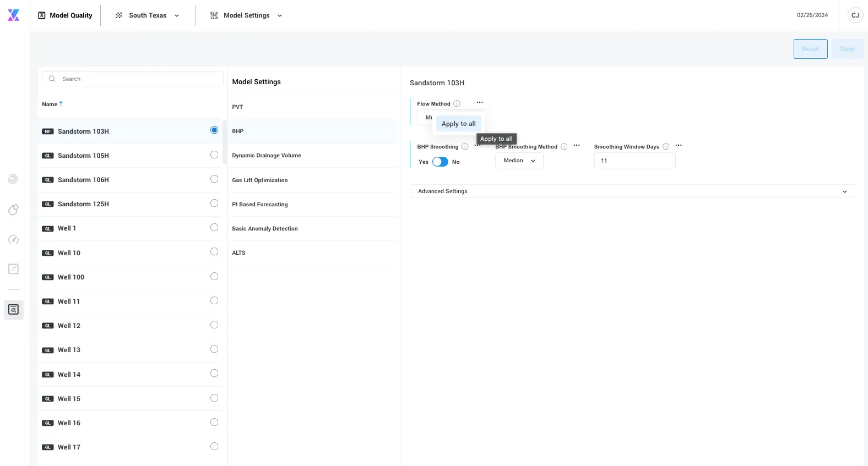Open the PVT settings section

(312, 107)
